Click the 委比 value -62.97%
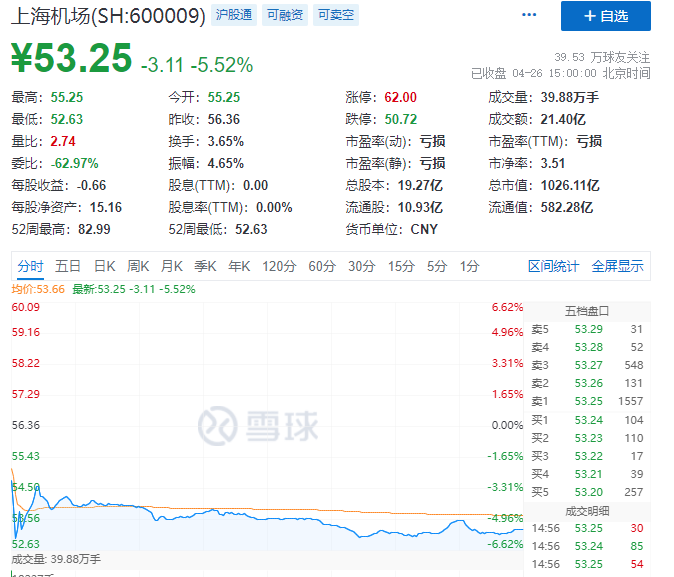The image size is (674, 577). pyautogui.click(x=74, y=164)
